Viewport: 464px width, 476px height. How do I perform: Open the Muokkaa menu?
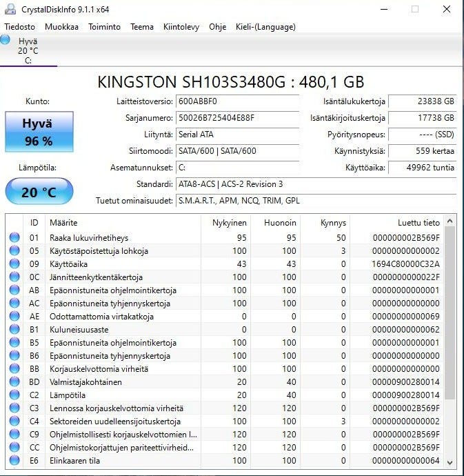coord(61,27)
